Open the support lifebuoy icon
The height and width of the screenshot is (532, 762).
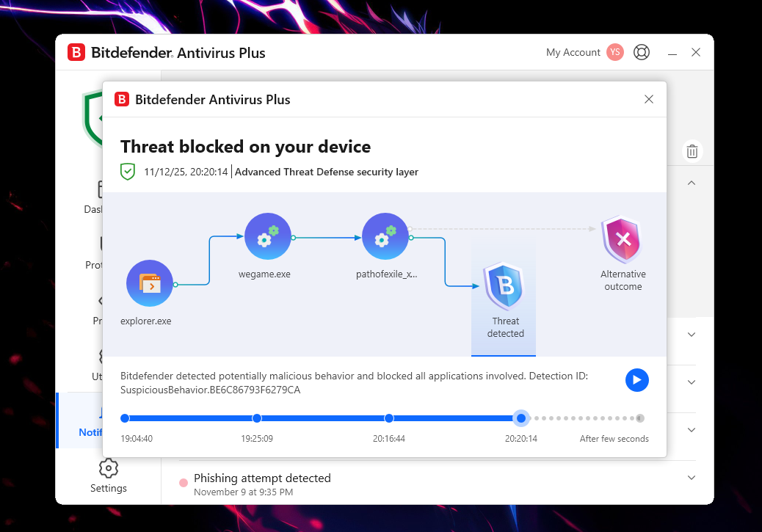coord(642,52)
